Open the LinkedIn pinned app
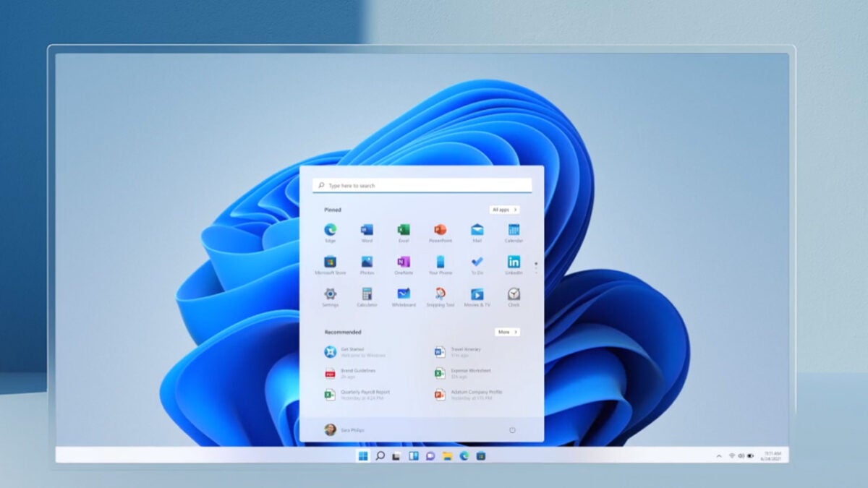Screen dimensions: 868x488 [x=514, y=265]
